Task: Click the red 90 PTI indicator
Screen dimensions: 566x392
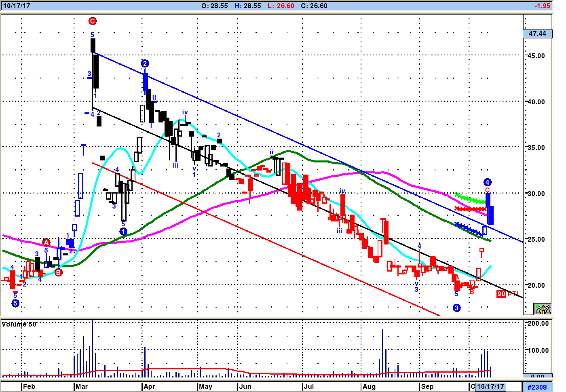Action: (x=507, y=294)
